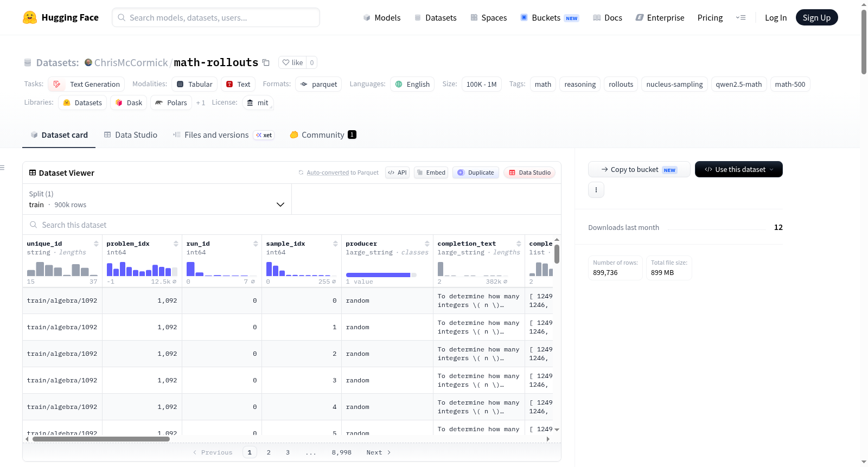Open the Auto-converted to Parquet link

coord(342,172)
